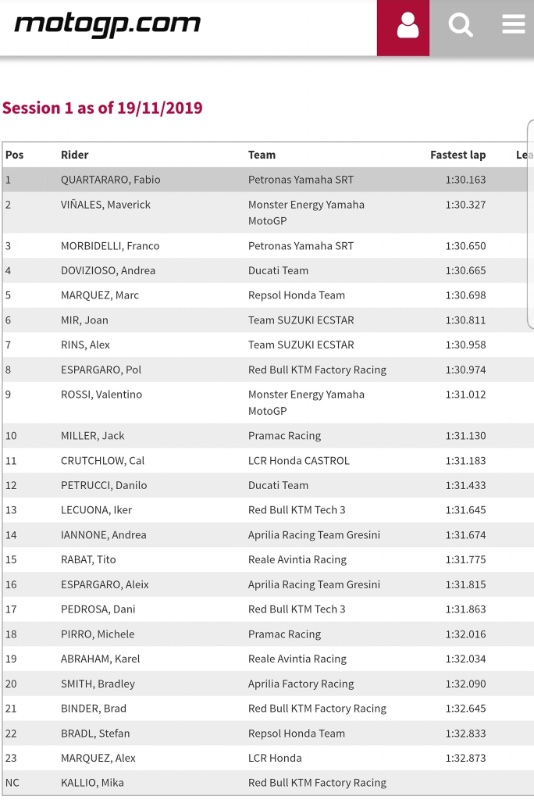The image size is (534, 800).
Task: Click rider KALLIO, Mika
Action: 92,783
